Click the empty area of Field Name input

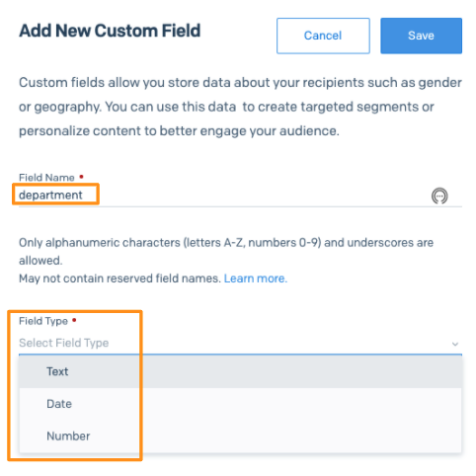(x=257, y=196)
